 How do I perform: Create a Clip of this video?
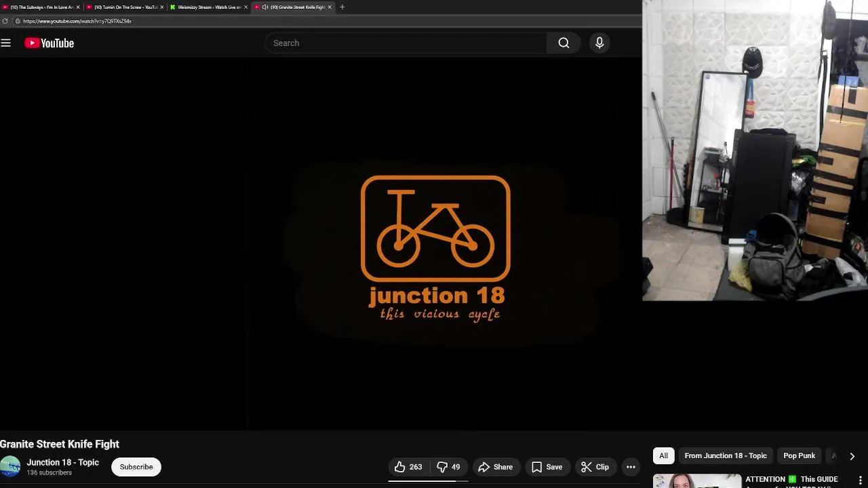595,467
